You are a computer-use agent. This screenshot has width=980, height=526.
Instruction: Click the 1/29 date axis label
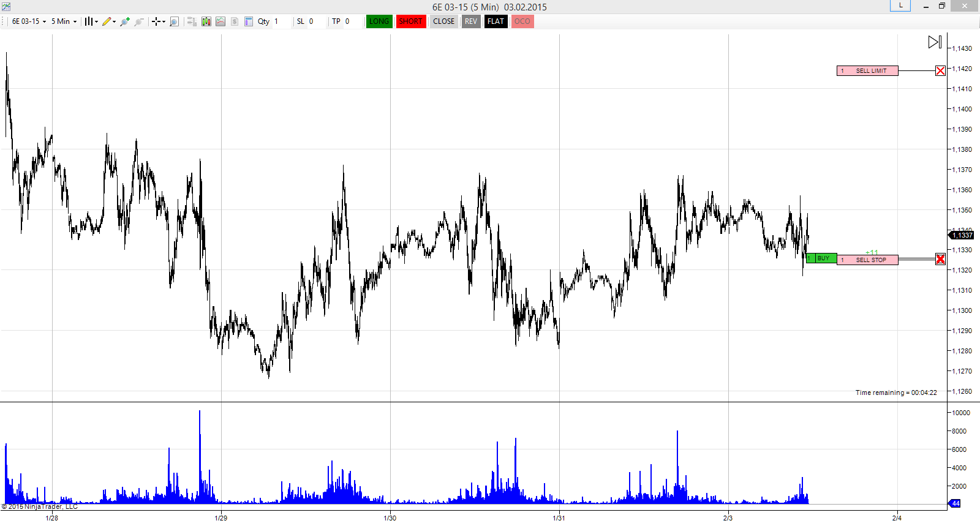point(221,518)
